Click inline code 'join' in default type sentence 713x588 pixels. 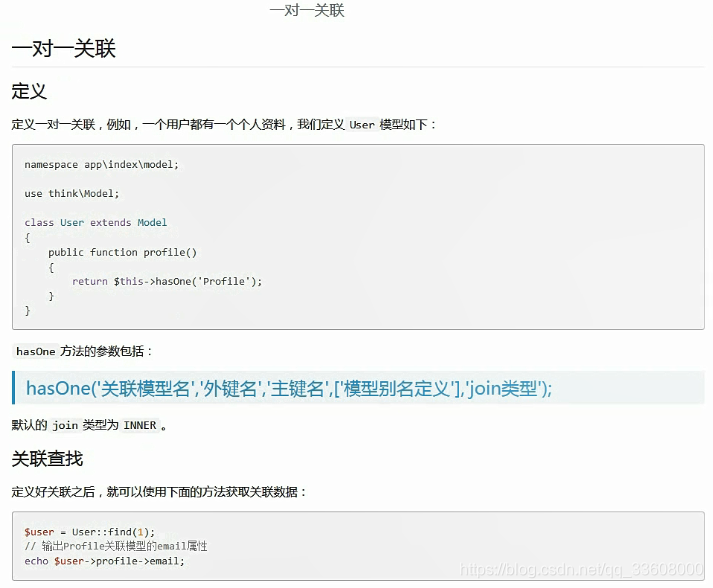65,425
